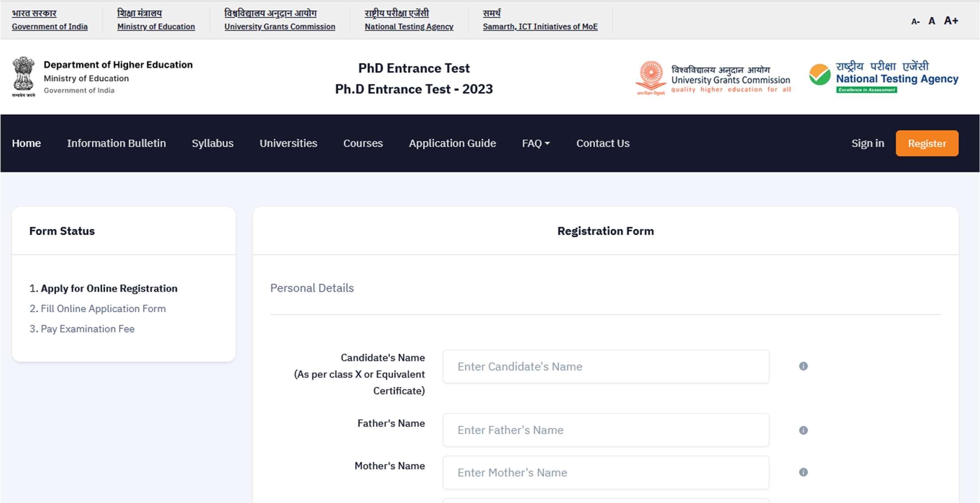Viewport: 980px width, 503px height.
Task: Go to the Syllabus page
Action: (213, 143)
